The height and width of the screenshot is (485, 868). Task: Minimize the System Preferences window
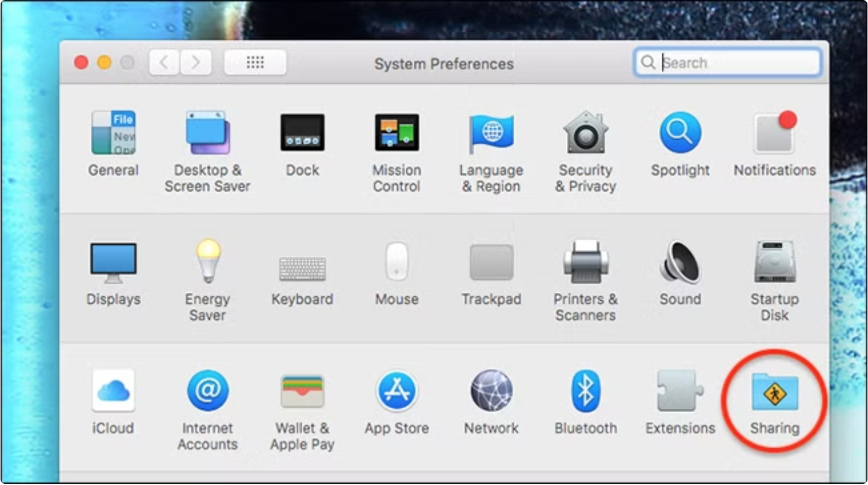[x=104, y=62]
